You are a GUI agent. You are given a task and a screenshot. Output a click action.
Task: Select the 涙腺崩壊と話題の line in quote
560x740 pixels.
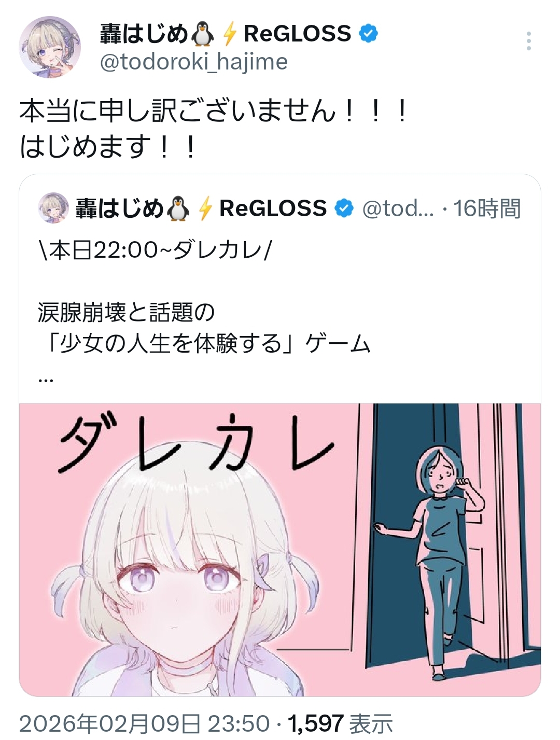coord(126,313)
